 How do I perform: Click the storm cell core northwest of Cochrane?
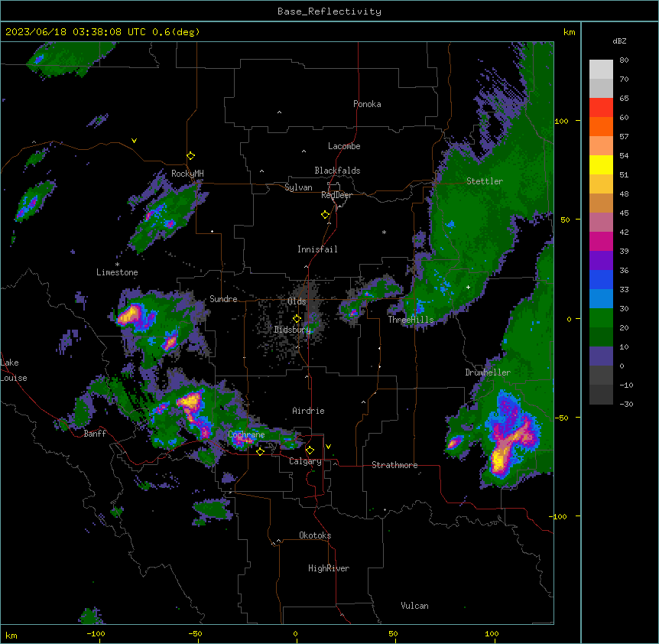[x=191, y=401]
